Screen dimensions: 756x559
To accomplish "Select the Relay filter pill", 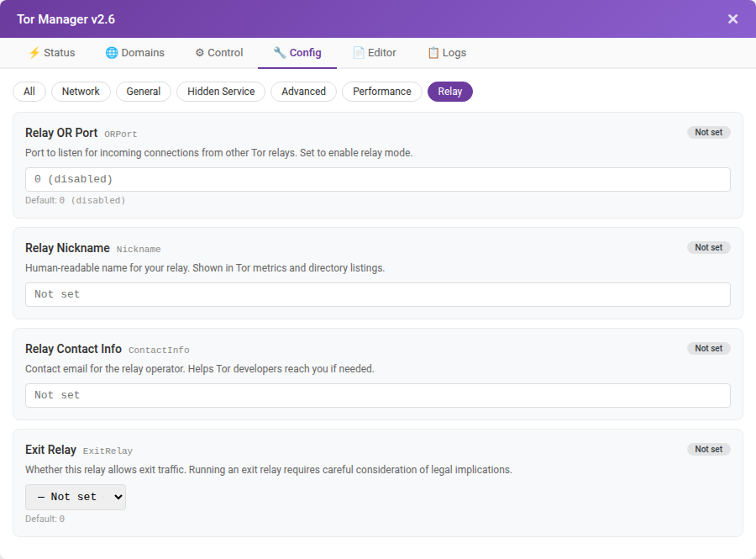I will coord(450,92).
